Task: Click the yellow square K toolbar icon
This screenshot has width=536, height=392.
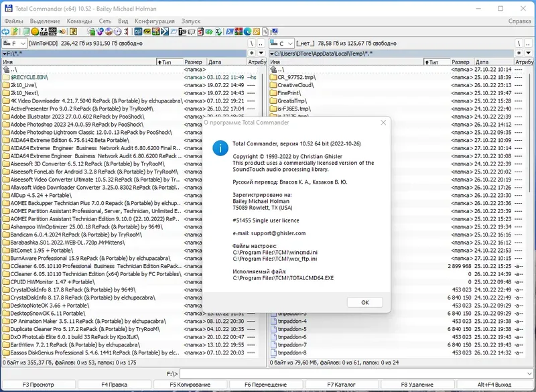Action: tap(73, 31)
